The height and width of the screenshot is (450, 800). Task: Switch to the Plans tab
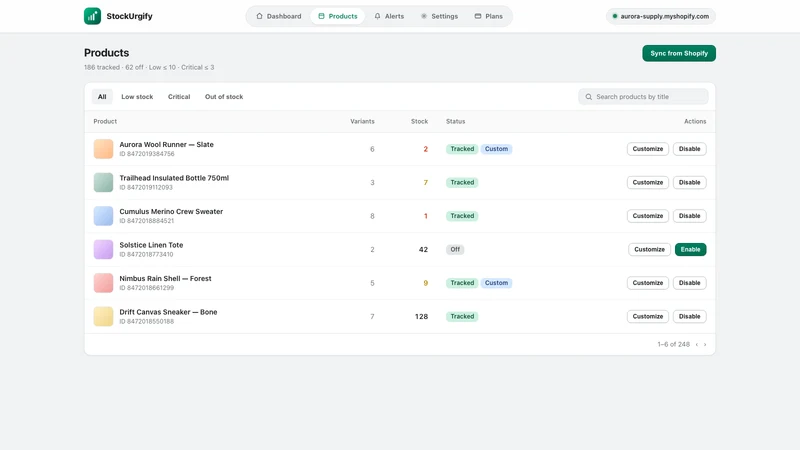pyautogui.click(x=489, y=16)
